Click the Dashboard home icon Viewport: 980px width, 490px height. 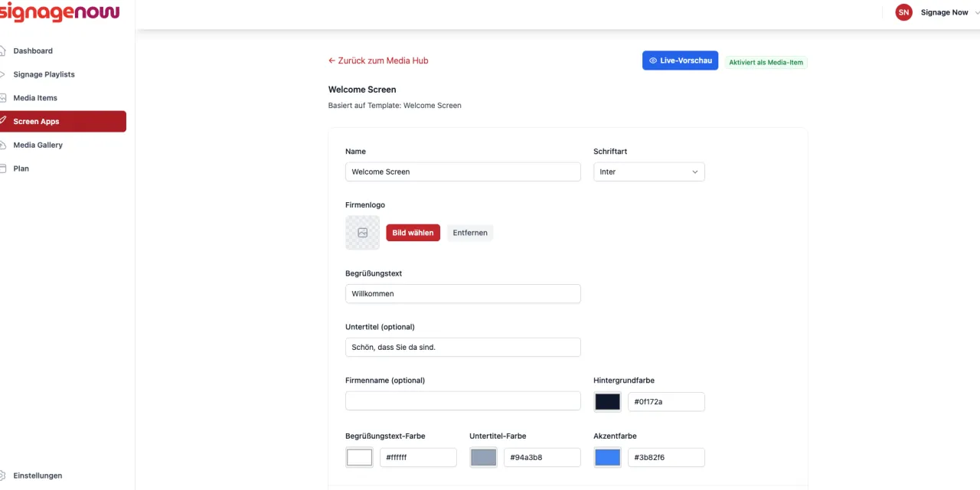3,51
